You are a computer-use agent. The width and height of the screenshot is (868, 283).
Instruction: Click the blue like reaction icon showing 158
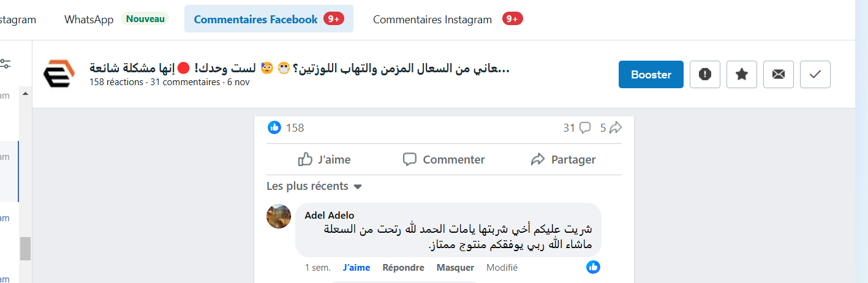274,127
